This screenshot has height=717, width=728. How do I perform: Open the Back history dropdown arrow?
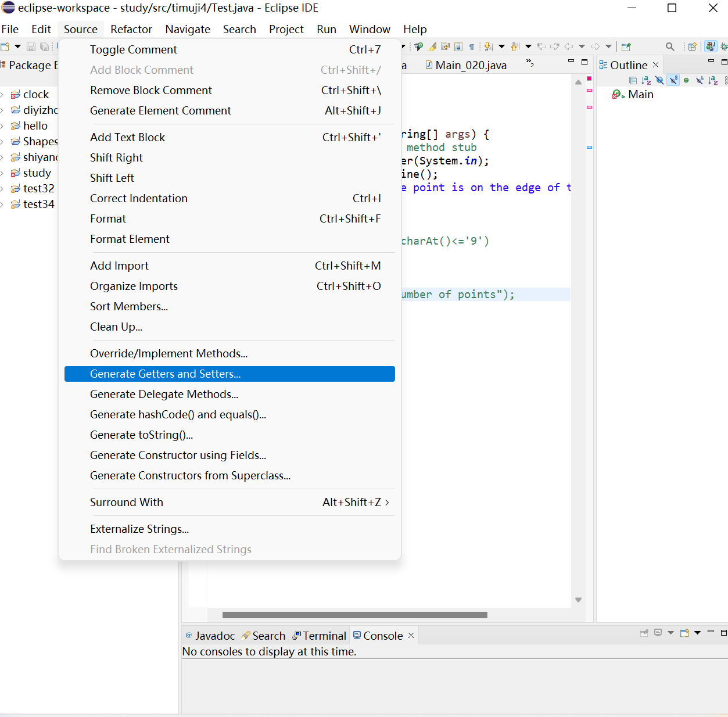pos(582,46)
